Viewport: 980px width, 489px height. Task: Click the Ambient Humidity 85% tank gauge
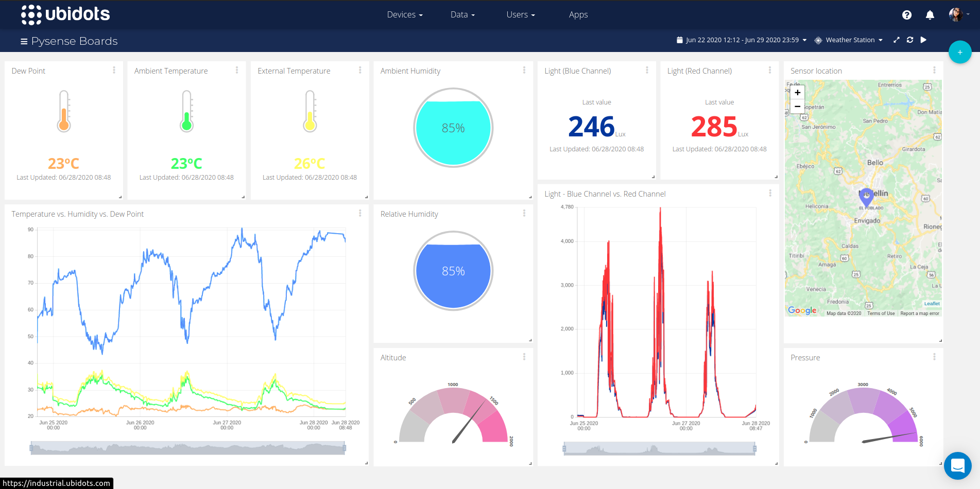453,128
